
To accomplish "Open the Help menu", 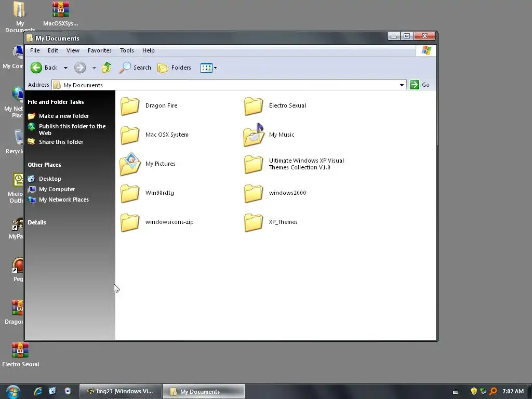I will (x=148, y=50).
